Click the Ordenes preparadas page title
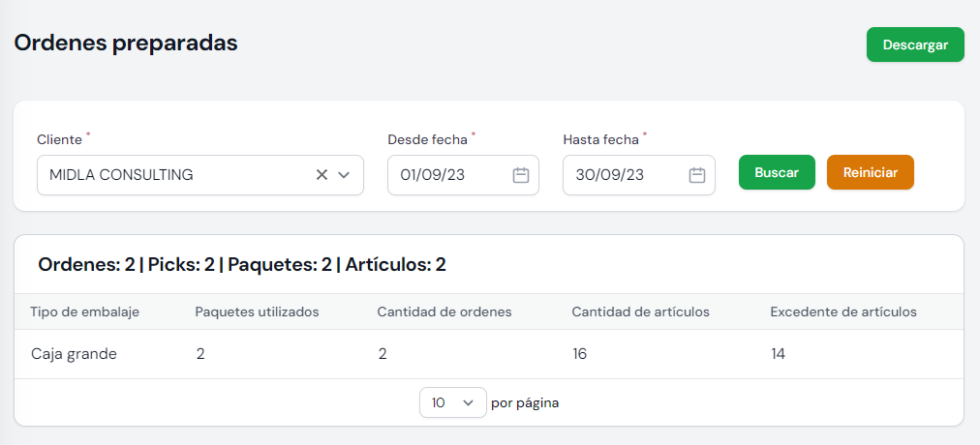980x445 pixels. click(126, 44)
